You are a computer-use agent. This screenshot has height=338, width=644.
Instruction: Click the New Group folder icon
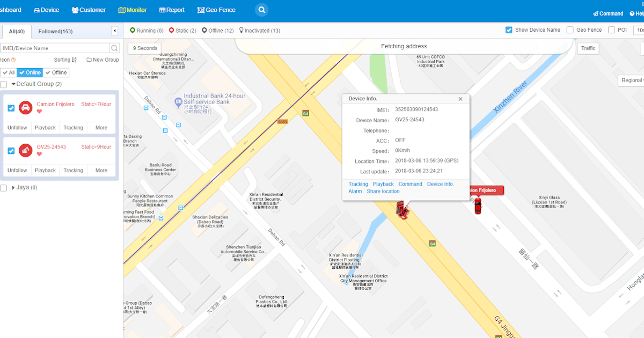[90, 60]
